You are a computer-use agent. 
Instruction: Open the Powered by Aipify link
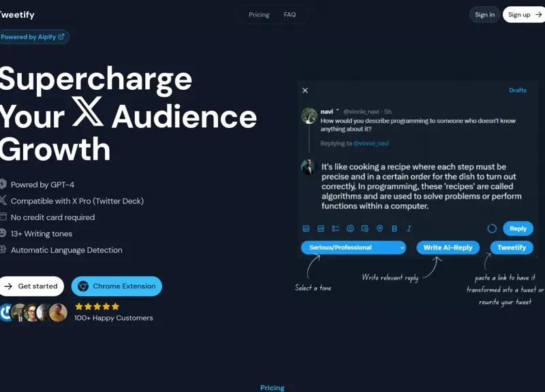tap(33, 37)
